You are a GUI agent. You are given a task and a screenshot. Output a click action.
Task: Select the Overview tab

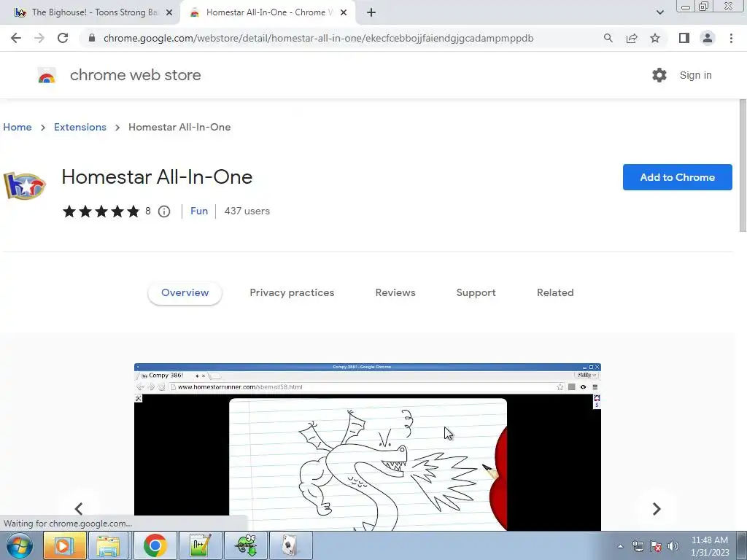pos(185,293)
